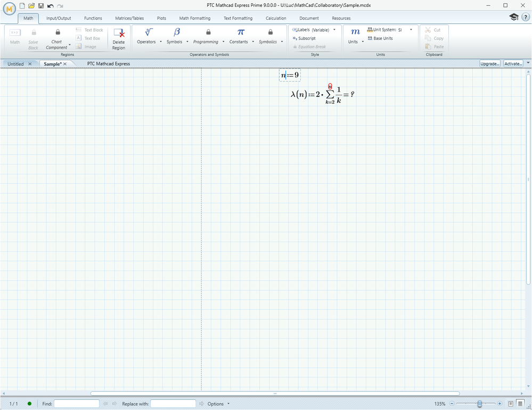Viewport: 532px width, 410px height.
Task: Open file with the folder icon
Action: tap(31, 5)
